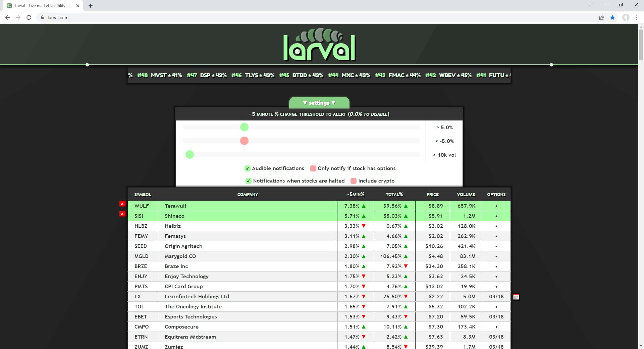Sort table by ~5MIN% column
Screen dimensions: 644x349
pos(355,194)
